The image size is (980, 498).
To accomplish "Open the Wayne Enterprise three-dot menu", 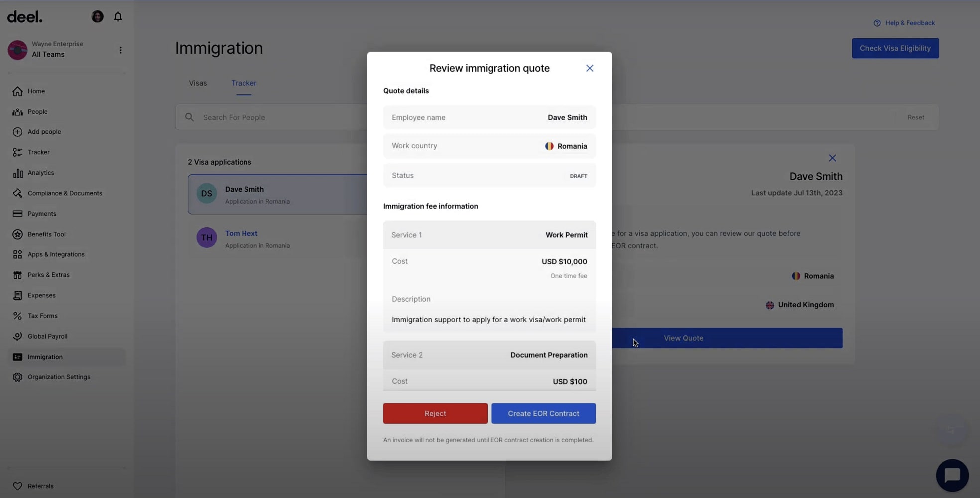I will tap(120, 50).
